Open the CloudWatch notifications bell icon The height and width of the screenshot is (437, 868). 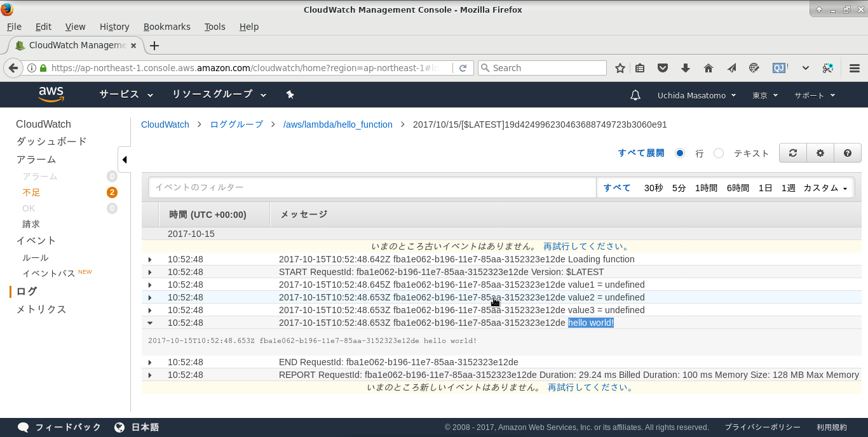coord(635,94)
